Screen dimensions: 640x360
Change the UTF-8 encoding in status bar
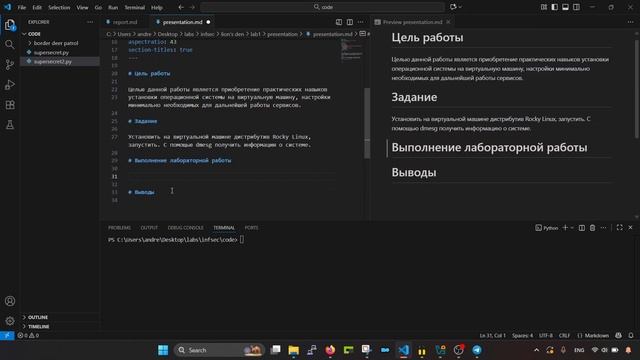[x=546, y=336]
